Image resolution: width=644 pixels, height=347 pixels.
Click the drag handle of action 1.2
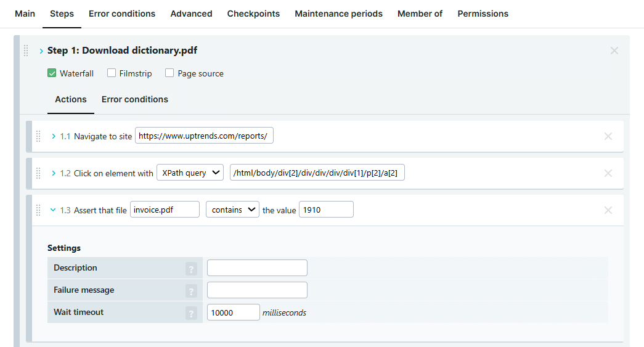pyautogui.click(x=38, y=173)
